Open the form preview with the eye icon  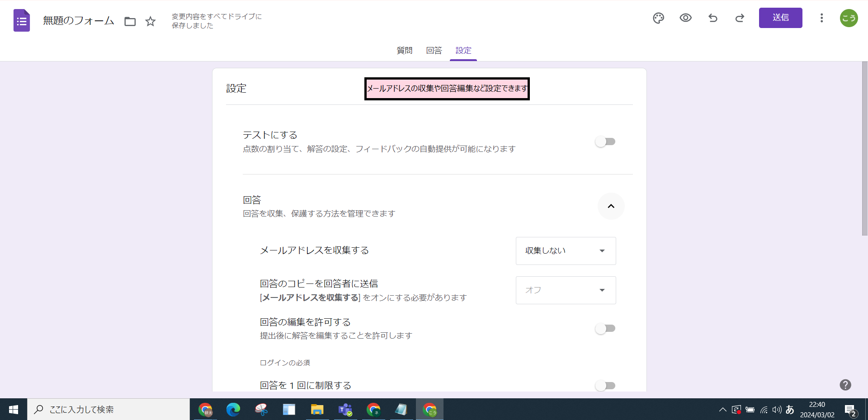click(685, 18)
